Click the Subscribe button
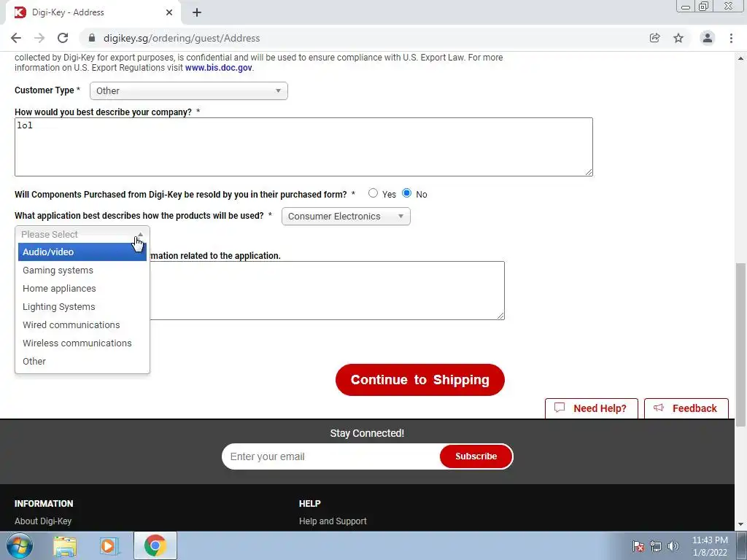The image size is (747, 560). 476,456
